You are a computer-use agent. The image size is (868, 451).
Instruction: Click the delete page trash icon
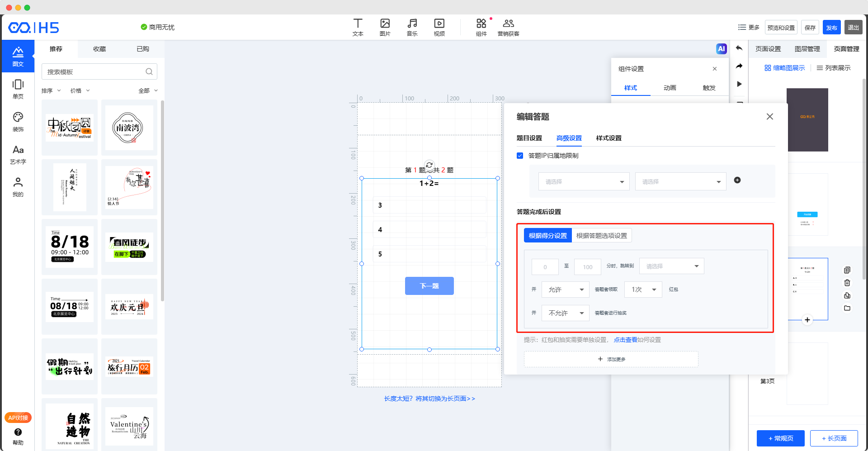point(847,283)
